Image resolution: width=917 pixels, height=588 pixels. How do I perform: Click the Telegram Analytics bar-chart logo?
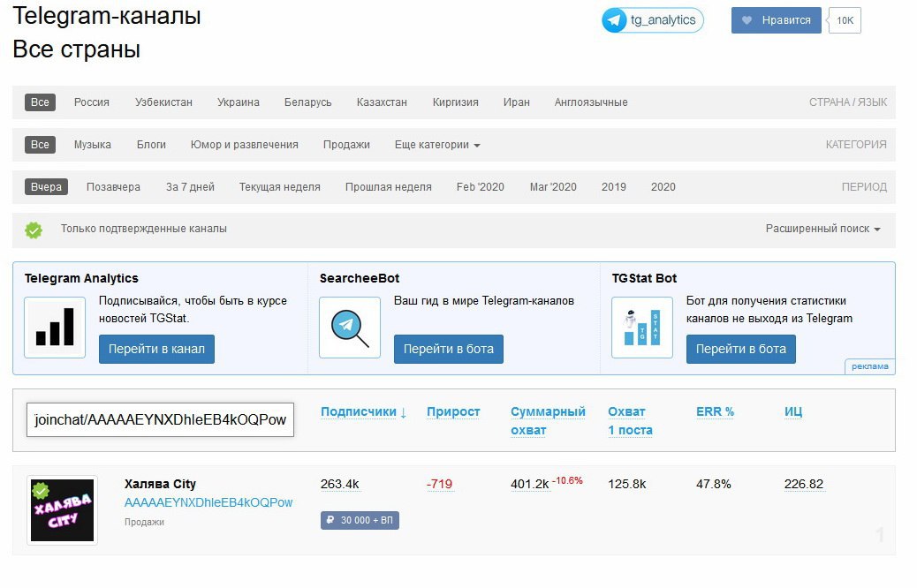[55, 328]
